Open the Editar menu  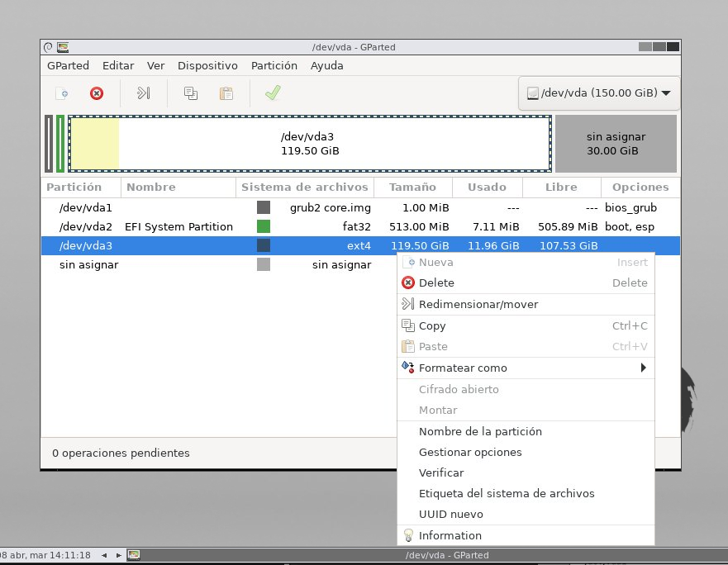click(118, 66)
